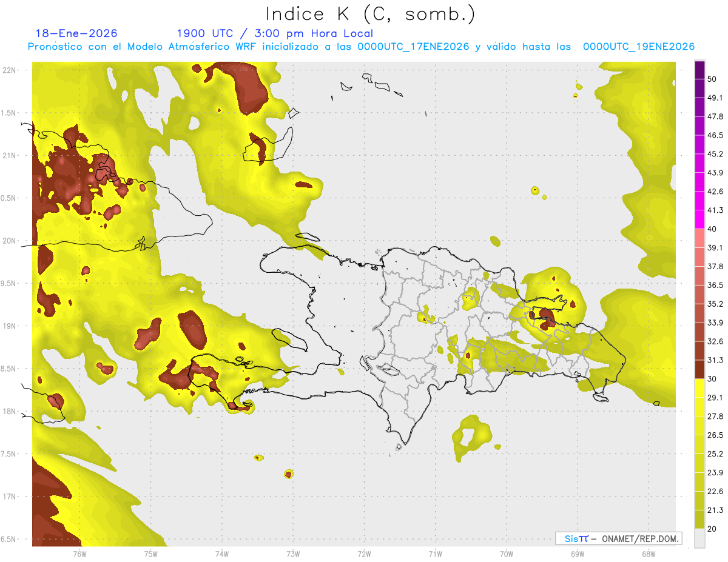
Task: Click the '73W' longitude label
Action: point(293,554)
